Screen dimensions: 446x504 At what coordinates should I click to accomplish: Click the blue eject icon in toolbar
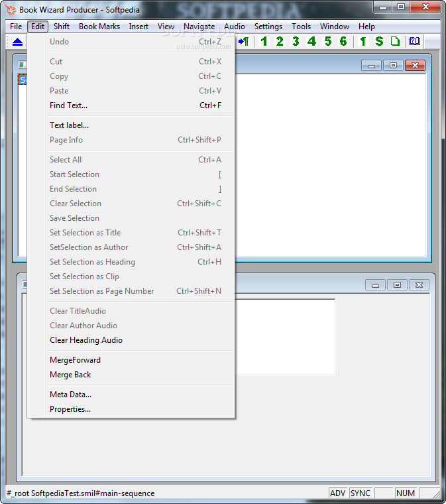click(17, 42)
